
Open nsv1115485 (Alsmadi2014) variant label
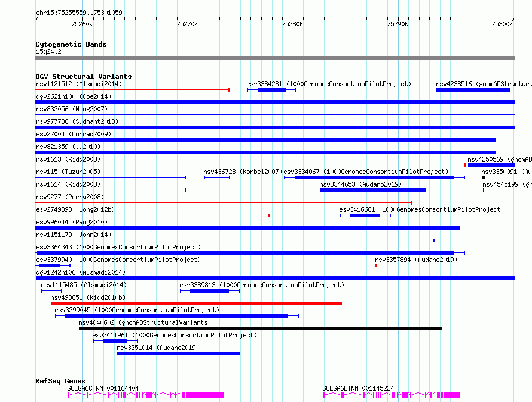tap(84, 285)
